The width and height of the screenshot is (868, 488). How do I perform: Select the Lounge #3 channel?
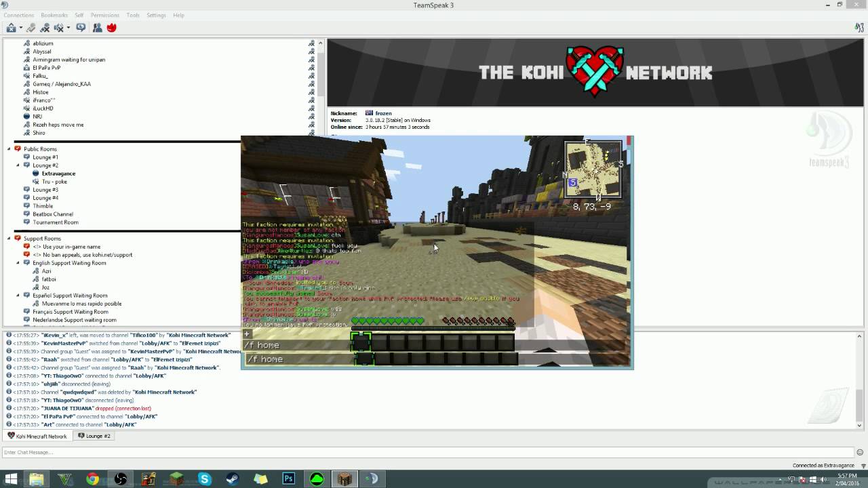(45, 190)
